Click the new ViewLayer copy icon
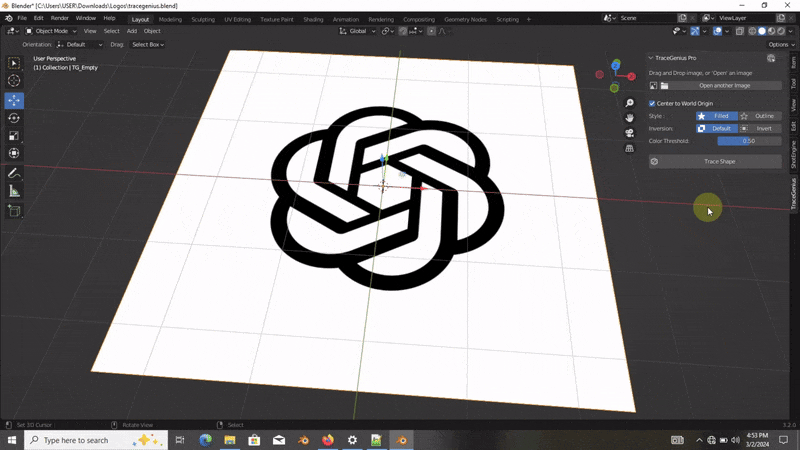800x450 pixels. pyautogui.click(x=781, y=18)
